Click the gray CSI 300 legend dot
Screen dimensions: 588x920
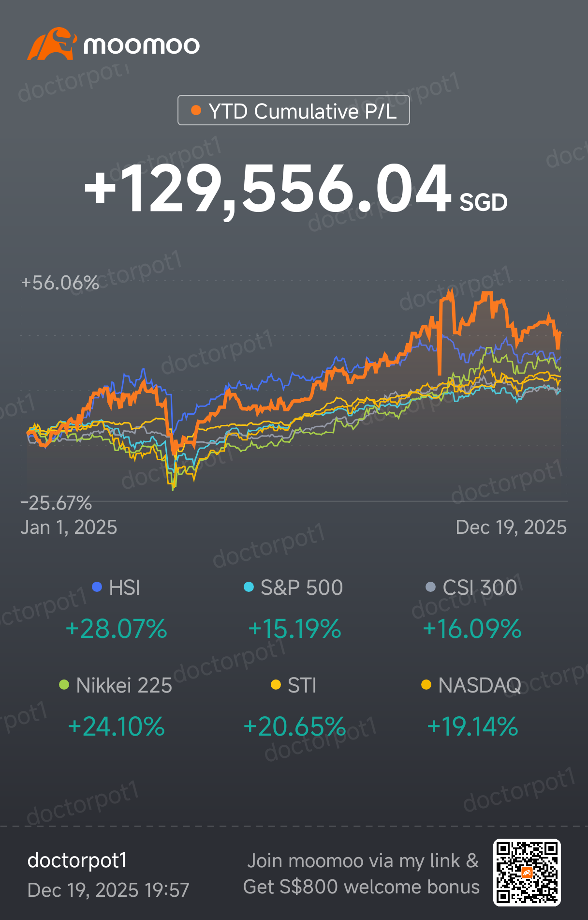(x=430, y=587)
